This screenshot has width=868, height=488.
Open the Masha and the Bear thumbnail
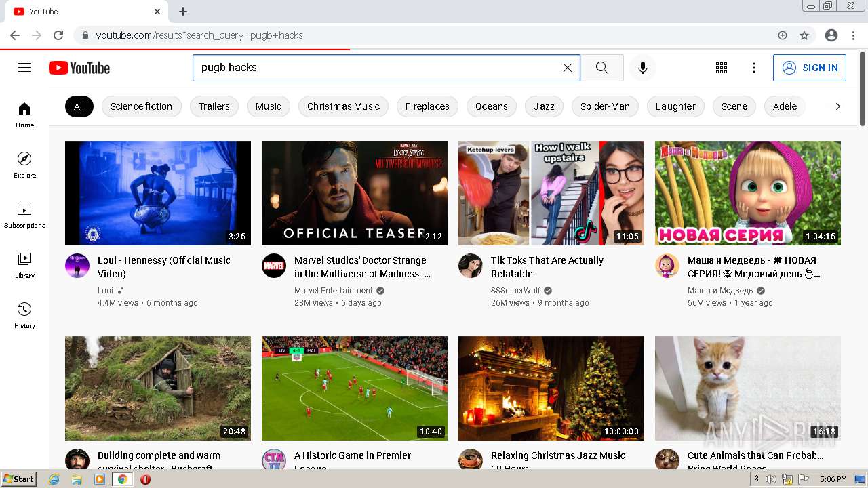click(748, 193)
